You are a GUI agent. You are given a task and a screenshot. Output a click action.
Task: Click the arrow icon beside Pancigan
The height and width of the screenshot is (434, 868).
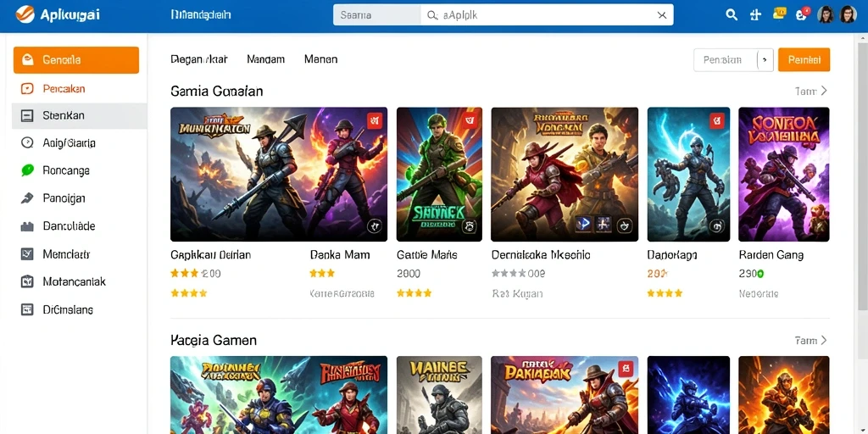26,198
